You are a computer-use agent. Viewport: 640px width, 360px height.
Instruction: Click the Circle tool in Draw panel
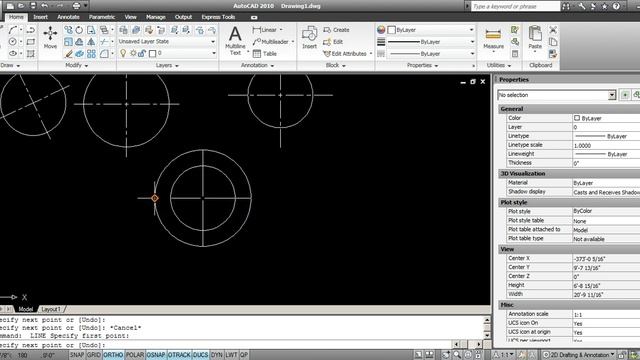[13, 42]
